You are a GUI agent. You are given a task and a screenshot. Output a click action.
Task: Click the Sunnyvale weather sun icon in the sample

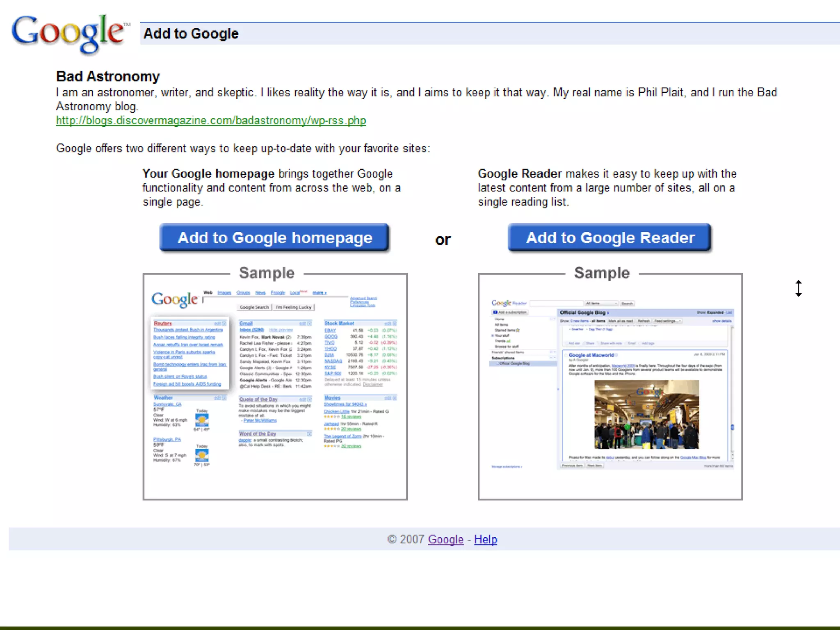(202, 420)
